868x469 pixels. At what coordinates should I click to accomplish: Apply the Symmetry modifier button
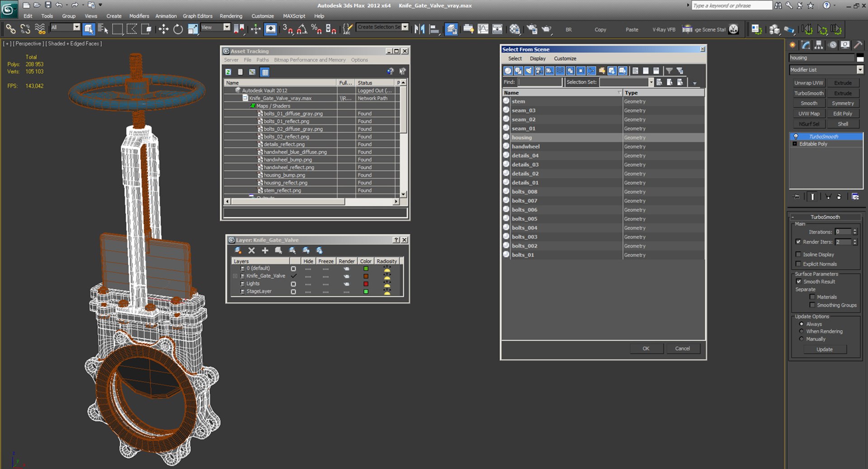(x=843, y=103)
